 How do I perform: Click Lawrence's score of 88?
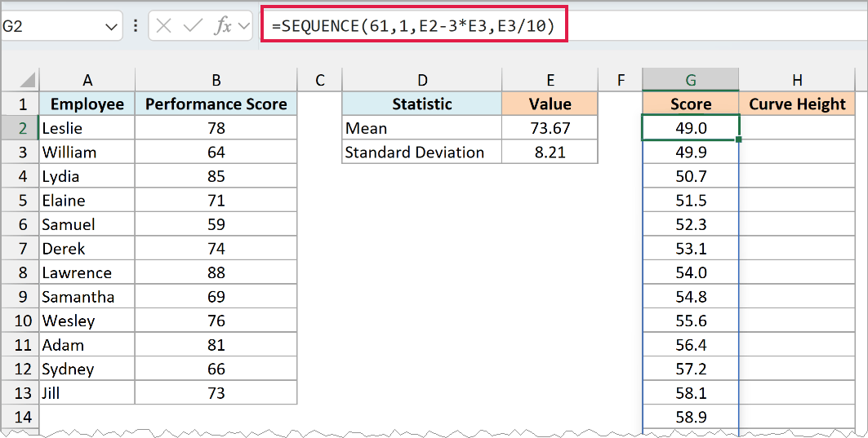[x=216, y=272]
